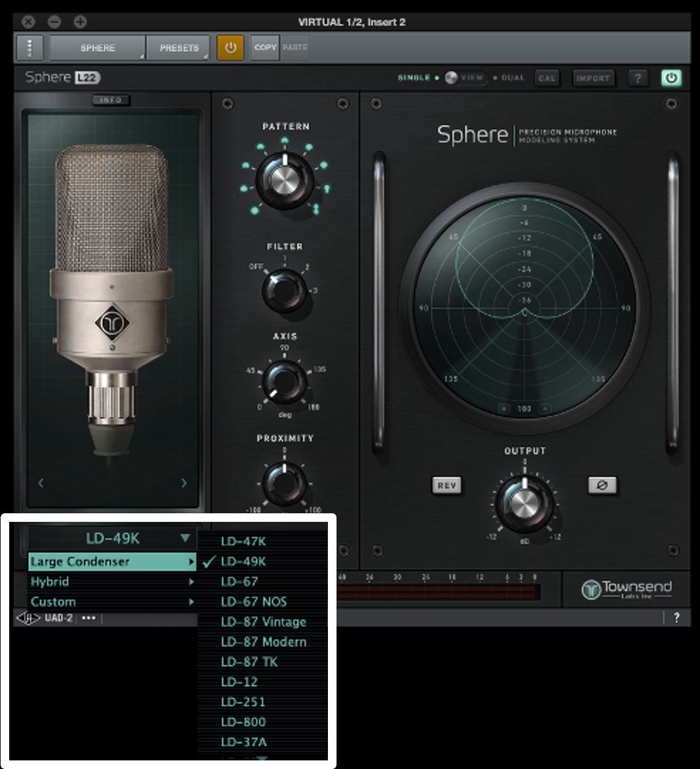Toggle the green plugin power button
The image size is (700, 769).
(671, 78)
